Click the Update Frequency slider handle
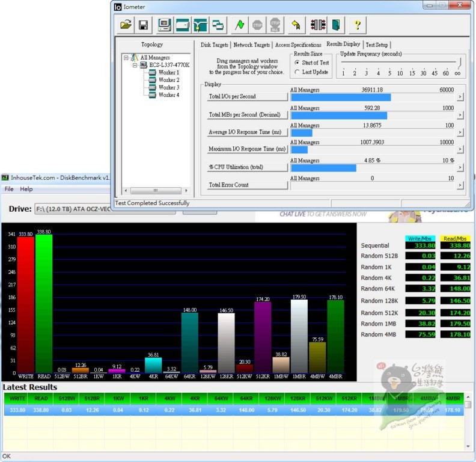Viewport: 476px width, 462px height. [x=460, y=63]
